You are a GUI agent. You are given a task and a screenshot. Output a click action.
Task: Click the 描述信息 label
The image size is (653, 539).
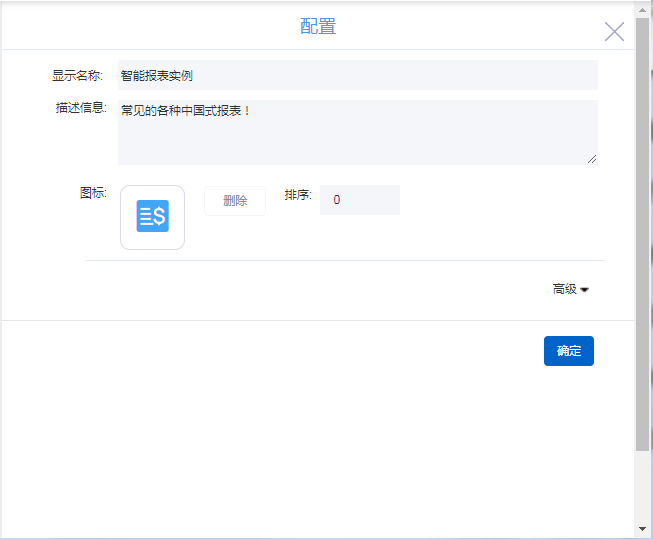click(81, 108)
